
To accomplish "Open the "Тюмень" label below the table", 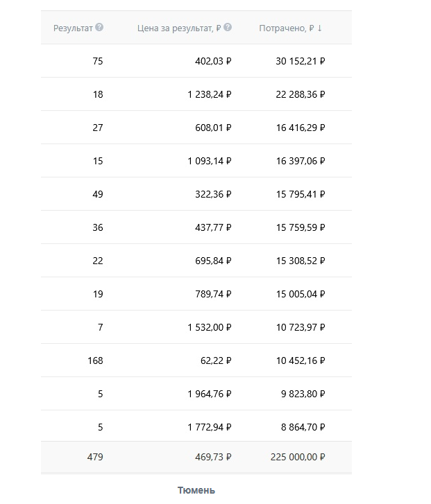I will (x=196, y=490).
